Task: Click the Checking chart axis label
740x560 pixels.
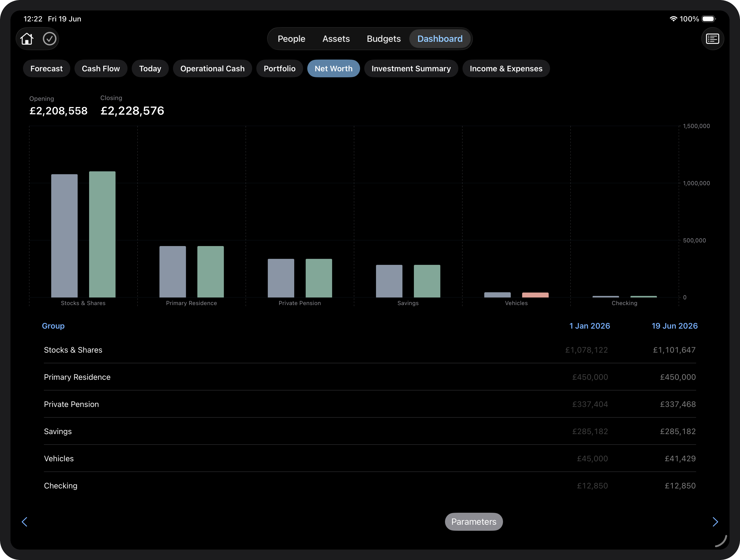Action: pyautogui.click(x=624, y=303)
